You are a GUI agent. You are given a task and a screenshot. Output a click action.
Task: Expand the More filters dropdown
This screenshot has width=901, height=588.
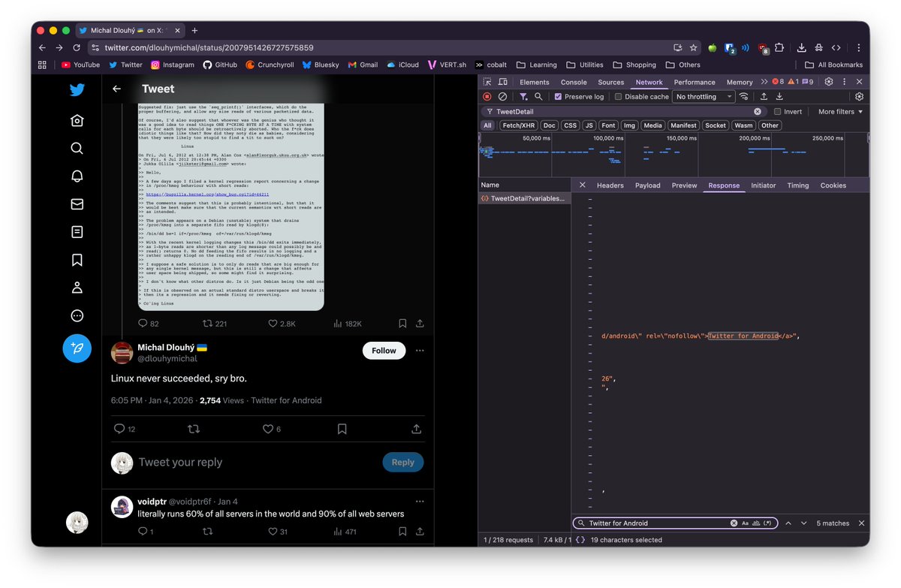[x=840, y=111]
